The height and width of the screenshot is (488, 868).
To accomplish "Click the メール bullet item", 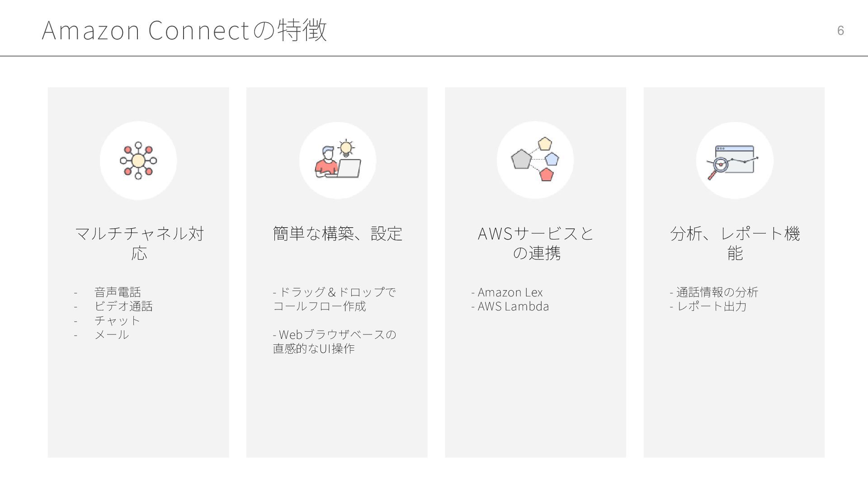I will click(112, 335).
